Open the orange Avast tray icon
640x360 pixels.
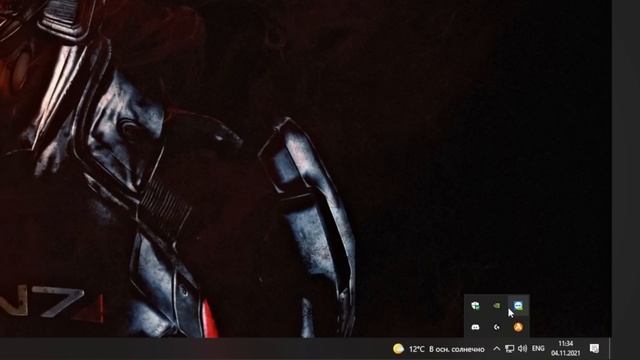[x=518, y=327]
